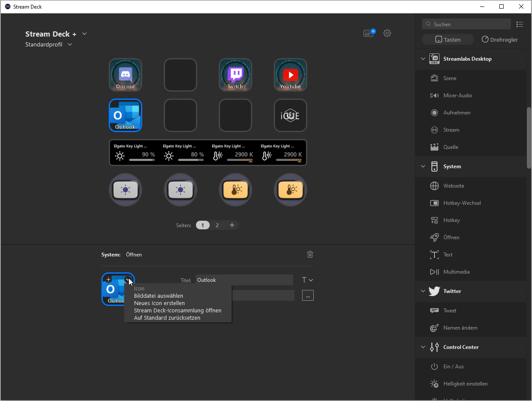Click browse ... button for file path
532x401 pixels.
tap(308, 296)
